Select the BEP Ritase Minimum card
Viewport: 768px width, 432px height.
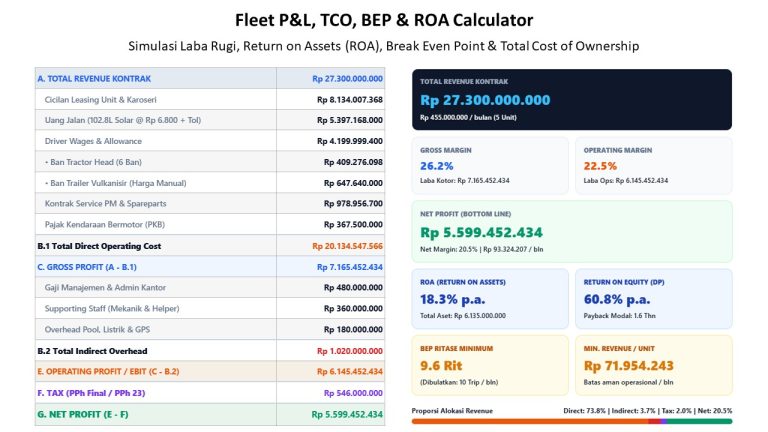[490, 365]
